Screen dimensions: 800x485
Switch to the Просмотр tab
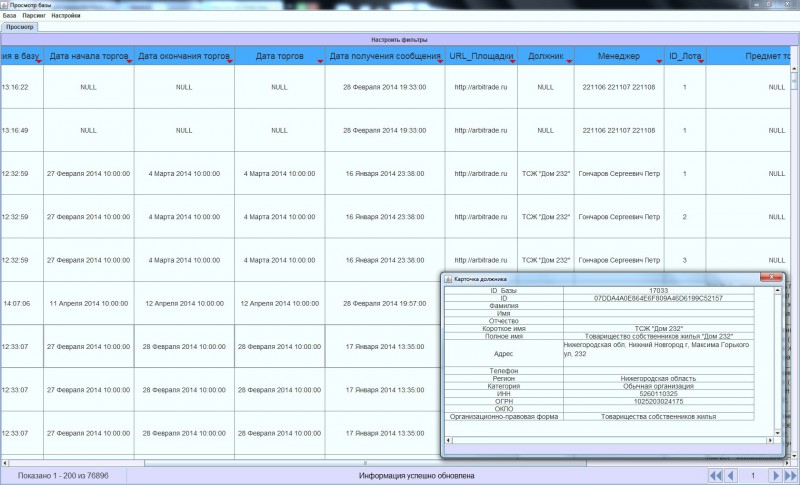pyautogui.click(x=19, y=27)
